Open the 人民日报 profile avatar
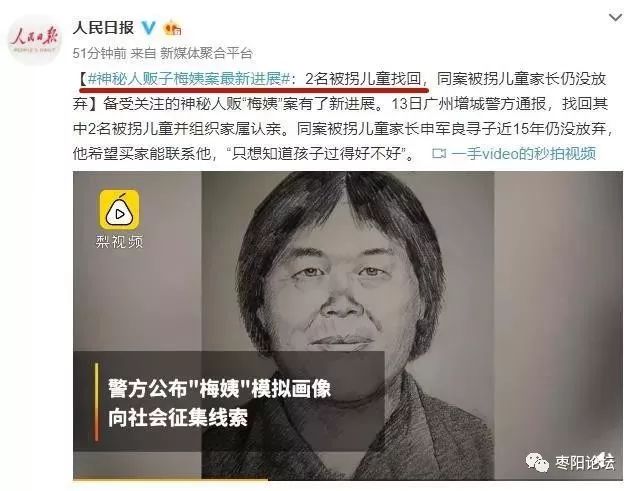The width and height of the screenshot is (636, 491). click(x=34, y=40)
